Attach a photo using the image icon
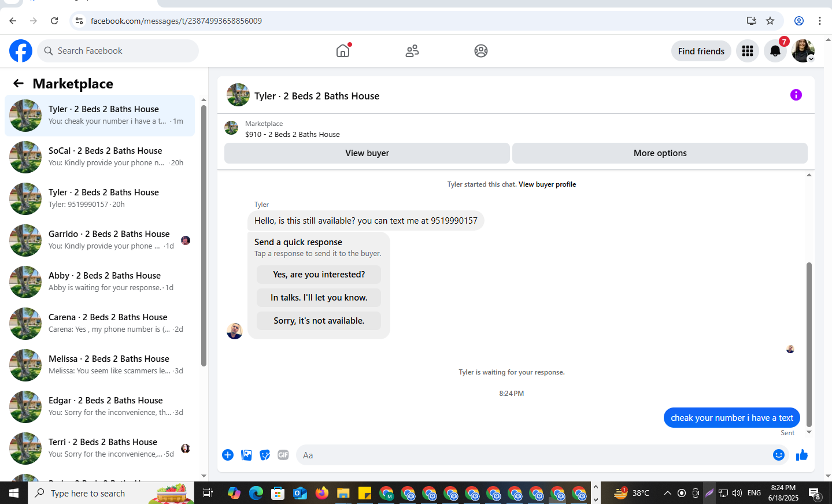The width and height of the screenshot is (832, 504). pyautogui.click(x=246, y=455)
